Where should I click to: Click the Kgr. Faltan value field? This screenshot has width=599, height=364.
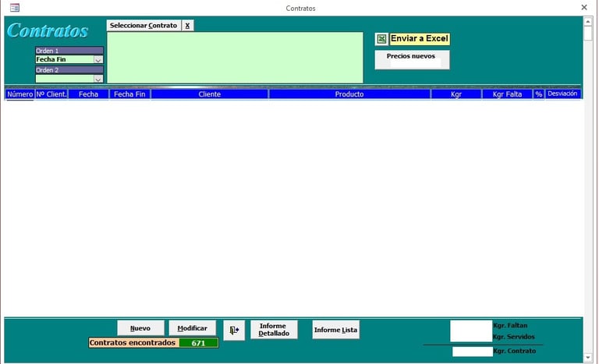471,326
